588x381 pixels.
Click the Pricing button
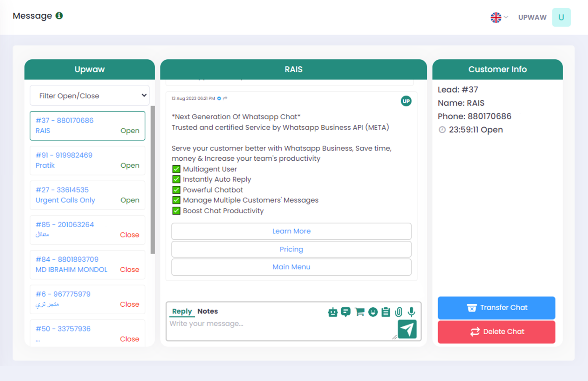point(291,249)
